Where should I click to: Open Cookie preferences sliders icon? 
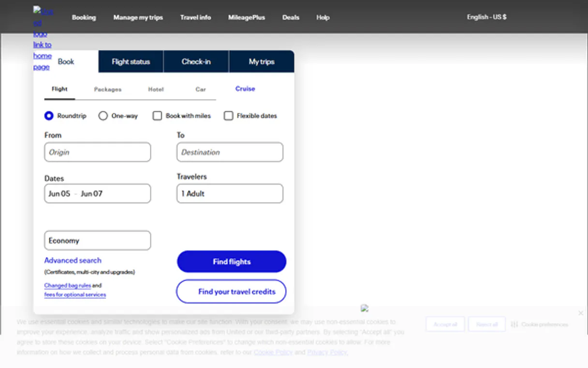514,324
